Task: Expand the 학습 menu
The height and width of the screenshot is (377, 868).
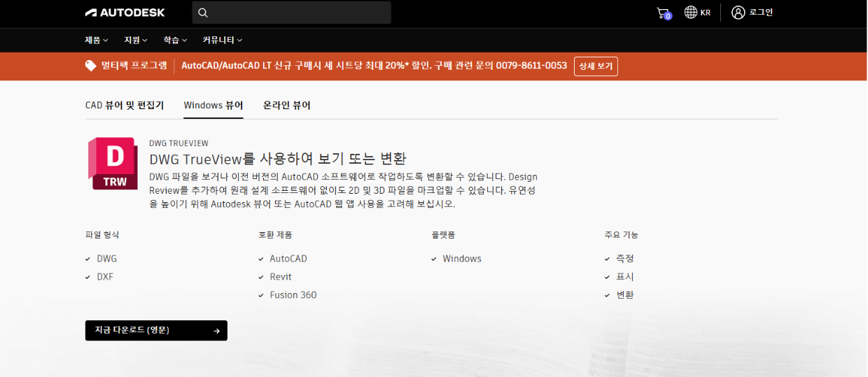Action: pyautogui.click(x=175, y=40)
